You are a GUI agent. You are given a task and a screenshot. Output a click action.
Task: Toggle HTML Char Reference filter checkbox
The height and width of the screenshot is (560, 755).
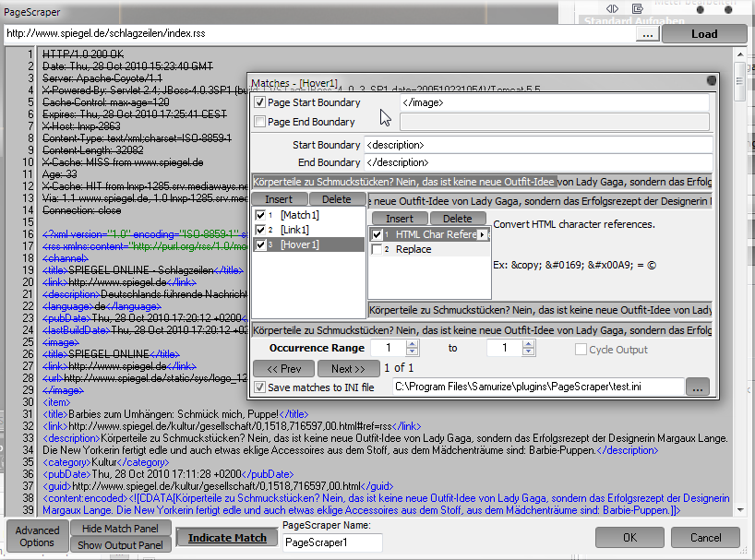[x=377, y=234]
